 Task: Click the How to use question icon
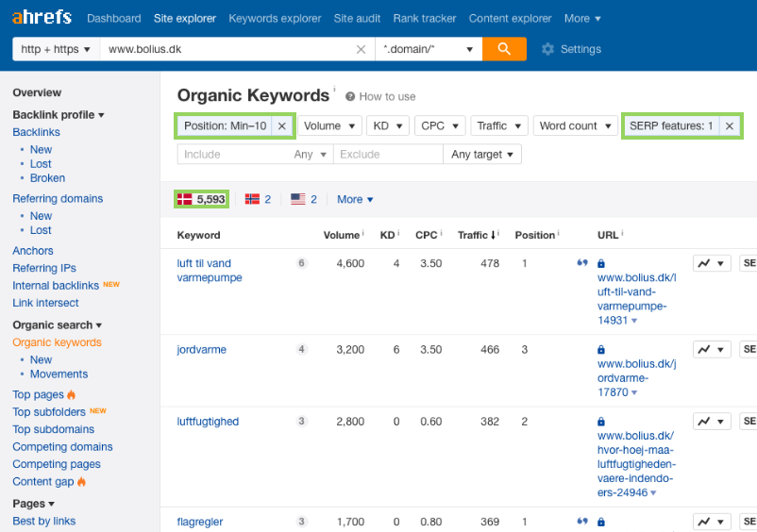point(350,97)
